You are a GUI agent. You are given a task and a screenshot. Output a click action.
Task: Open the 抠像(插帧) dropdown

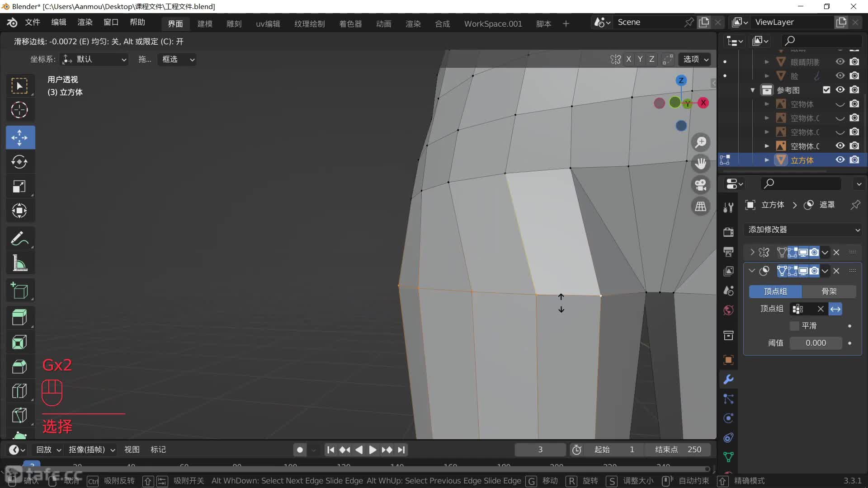(x=92, y=450)
